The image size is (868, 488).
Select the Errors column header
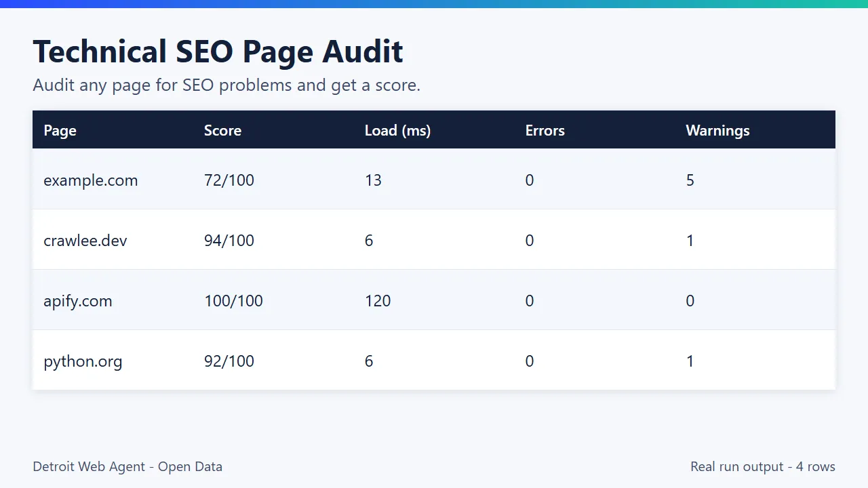(545, 130)
